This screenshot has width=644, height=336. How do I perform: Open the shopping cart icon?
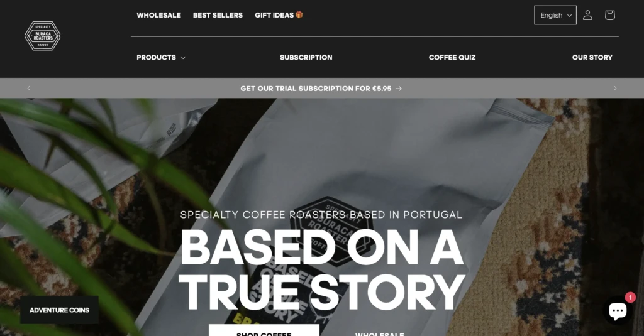609,15
